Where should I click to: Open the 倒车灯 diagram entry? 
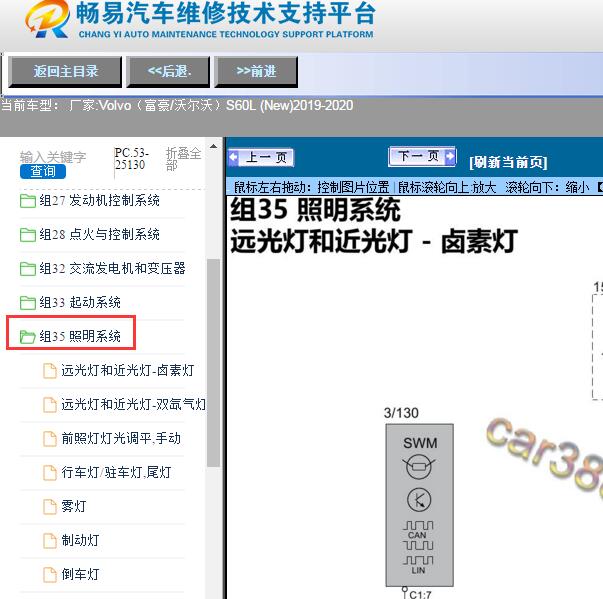[80, 574]
